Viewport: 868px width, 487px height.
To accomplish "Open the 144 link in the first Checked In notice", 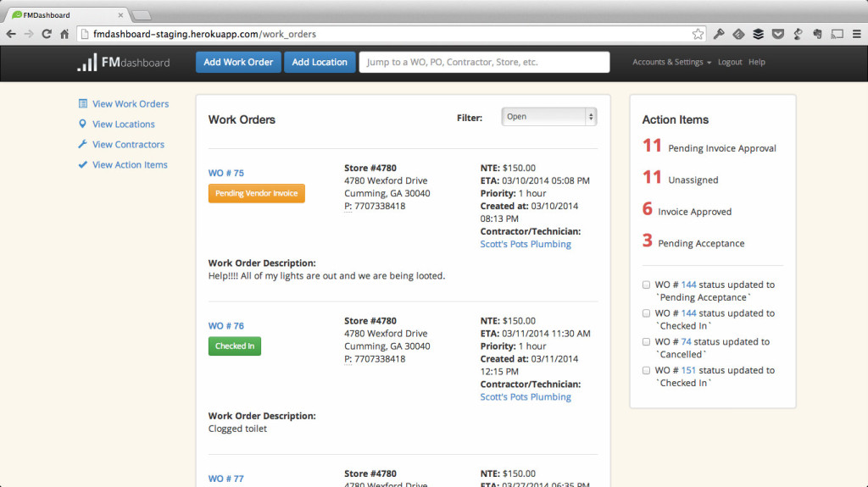I will [688, 313].
